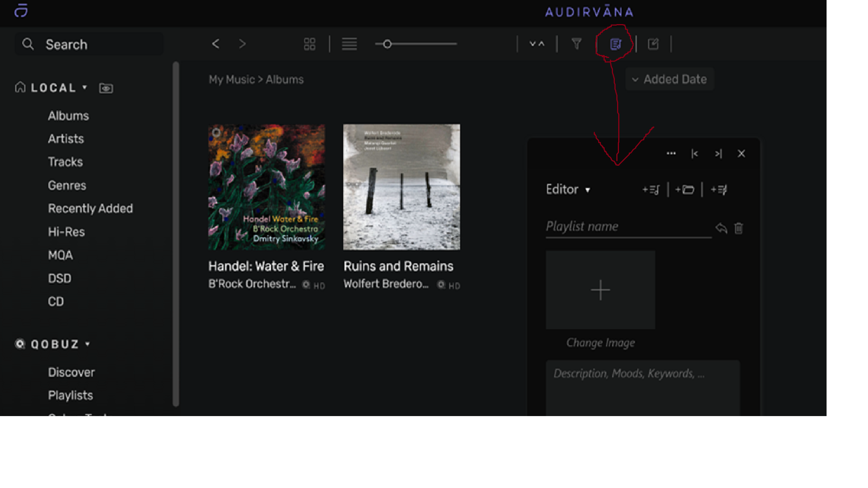Open the editor panel three-dots menu
Image resolution: width=868 pixels, height=488 pixels.
(x=671, y=153)
